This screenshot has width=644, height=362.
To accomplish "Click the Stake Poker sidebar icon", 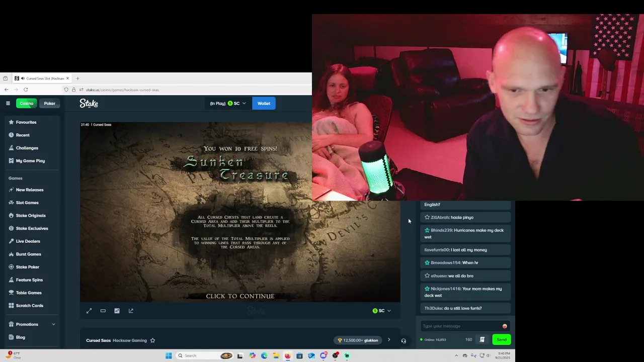I will [11, 267].
